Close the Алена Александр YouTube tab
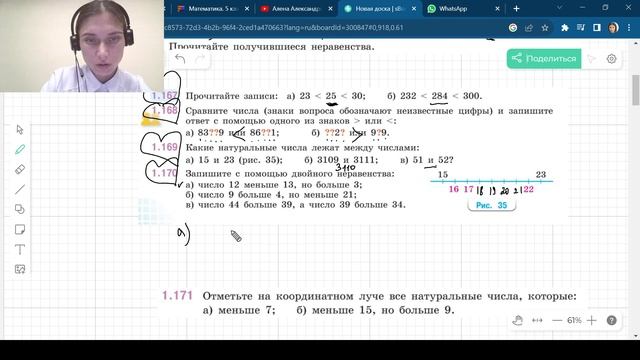This screenshot has height=360, width=640. pyautogui.click(x=330, y=9)
